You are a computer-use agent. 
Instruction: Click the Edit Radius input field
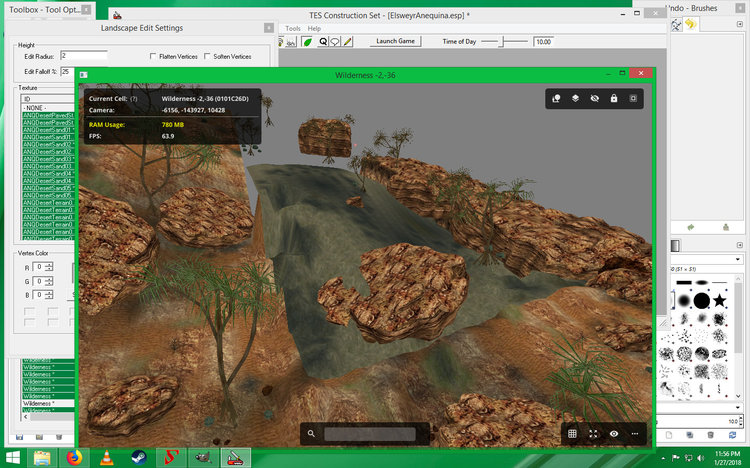pyautogui.click(x=84, y=56)
